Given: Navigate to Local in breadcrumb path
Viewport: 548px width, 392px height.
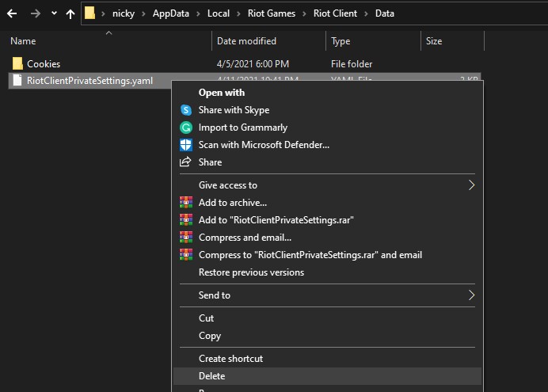Looking at the screenshot, I should click(x=219, y=13).
